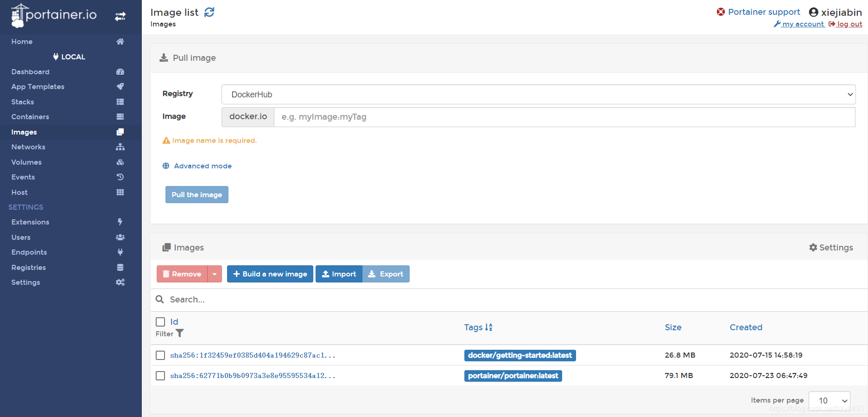Refresh the image list icon
The height and width of the screenshot is (417, 868).
click(x=209, y=12)
